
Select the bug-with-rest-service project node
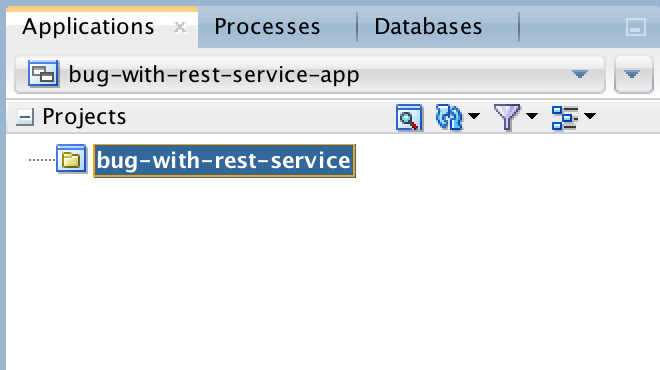click(224, 160)
